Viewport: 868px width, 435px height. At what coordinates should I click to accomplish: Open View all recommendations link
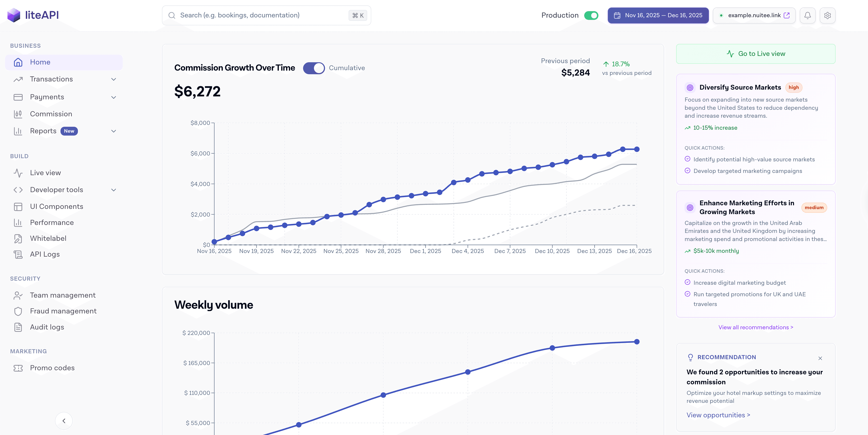(x=755, y=327)
